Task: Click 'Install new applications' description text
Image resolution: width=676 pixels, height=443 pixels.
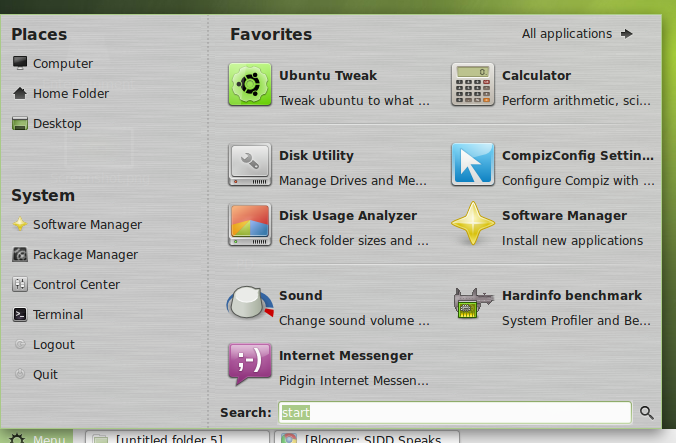Action: coord(573,240)
